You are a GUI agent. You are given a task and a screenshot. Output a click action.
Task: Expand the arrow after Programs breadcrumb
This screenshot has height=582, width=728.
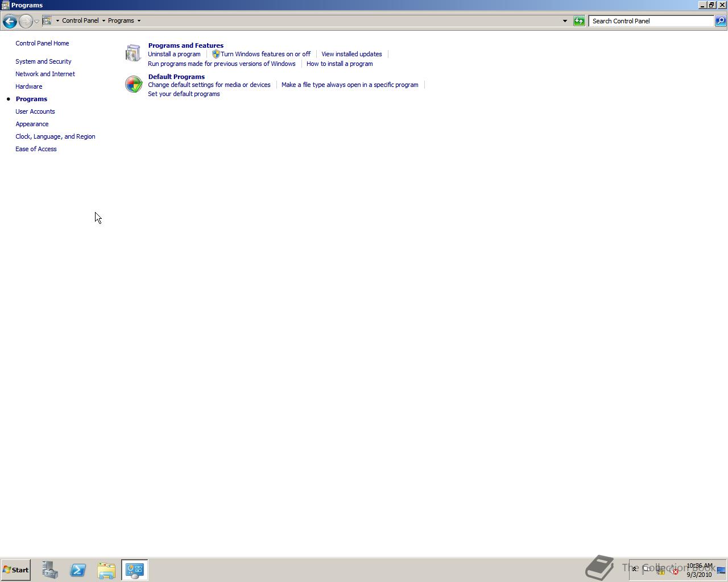pyautogui.click(x=139, y=20)
